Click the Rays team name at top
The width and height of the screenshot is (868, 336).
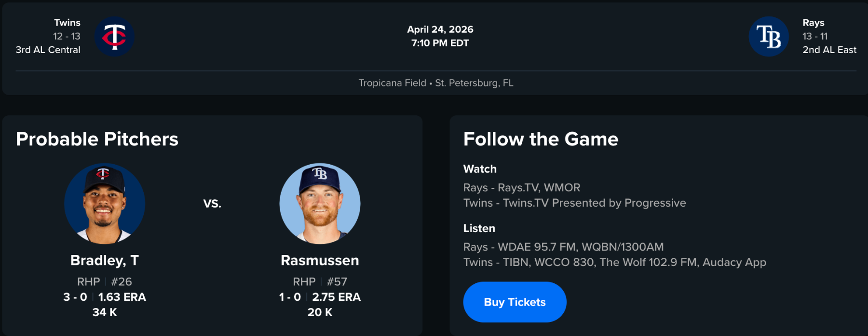(x=813, y=23)
